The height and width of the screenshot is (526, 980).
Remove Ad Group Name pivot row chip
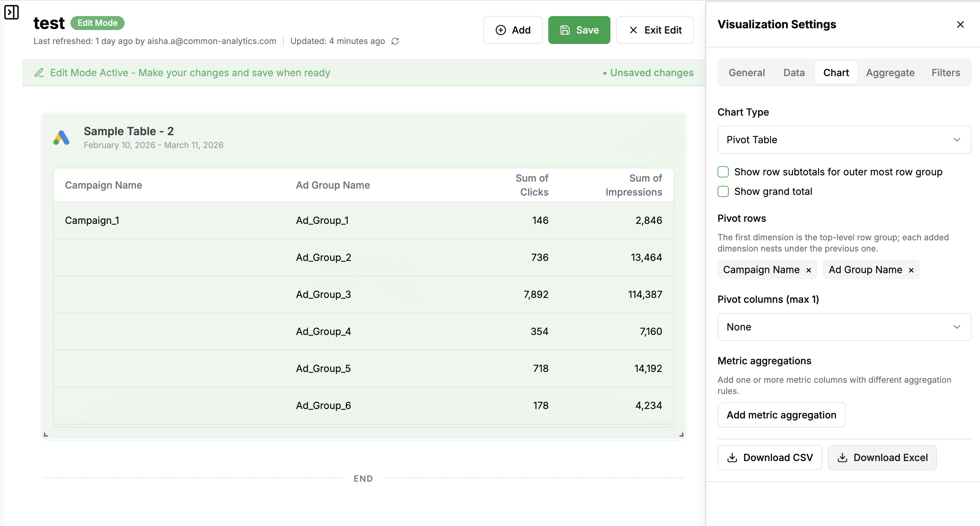tap(911, 270)
